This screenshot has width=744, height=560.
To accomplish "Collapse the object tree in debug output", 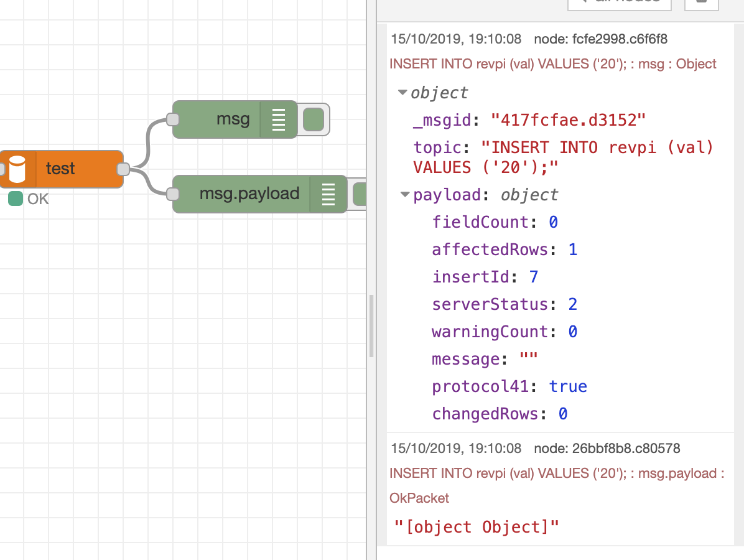I will coord(402,92).
